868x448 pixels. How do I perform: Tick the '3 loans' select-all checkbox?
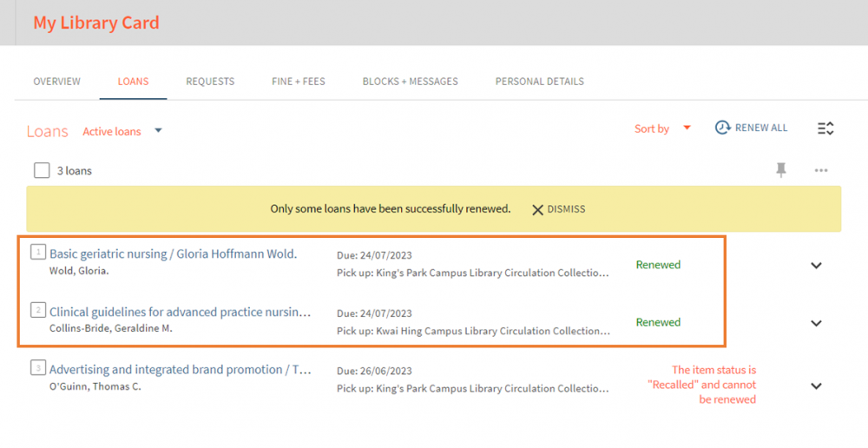pos(42,170)
